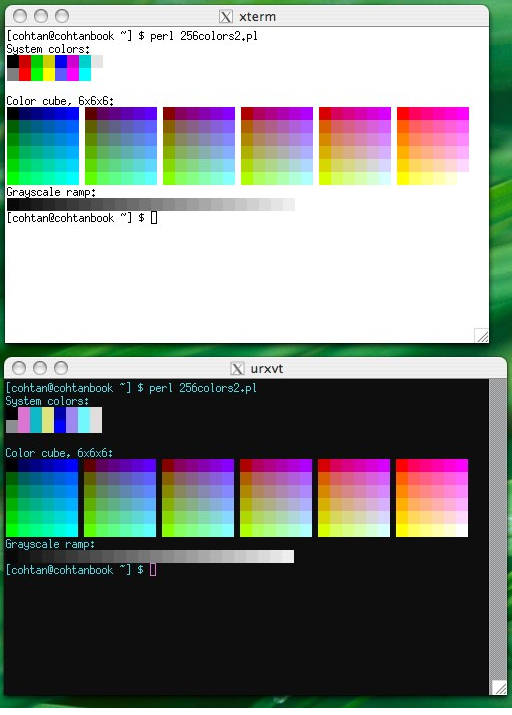Minimize the xterm window using its middle button
Viewport: 512px width, 715px height.
[x=41, y=16]
